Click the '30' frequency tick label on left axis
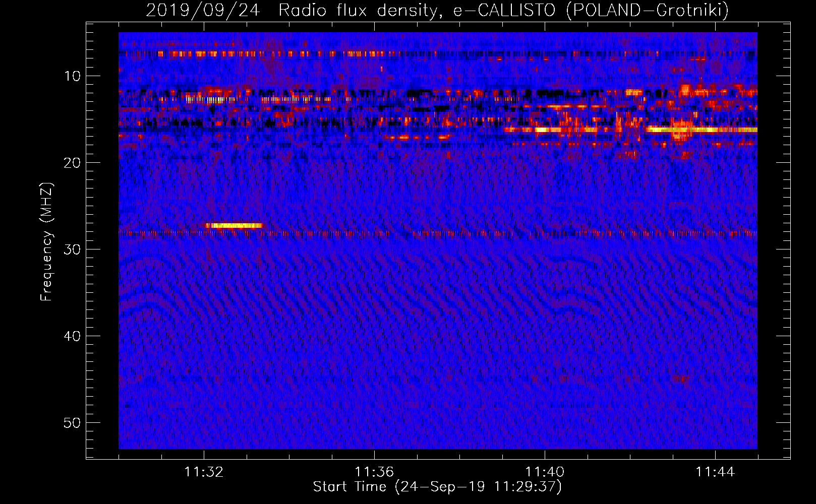This screenshot has height=504, width=816. coord(73,249)
